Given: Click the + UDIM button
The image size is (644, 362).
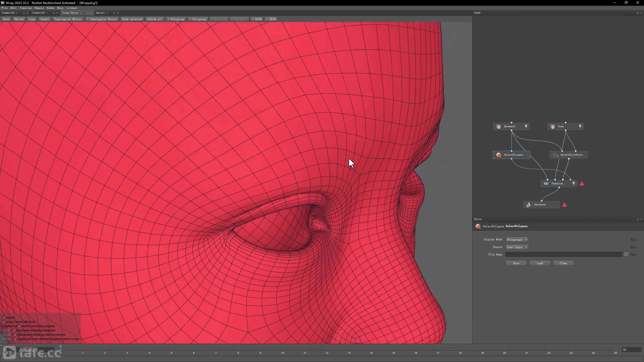Looking at the screenshot, I should point(257,19).
